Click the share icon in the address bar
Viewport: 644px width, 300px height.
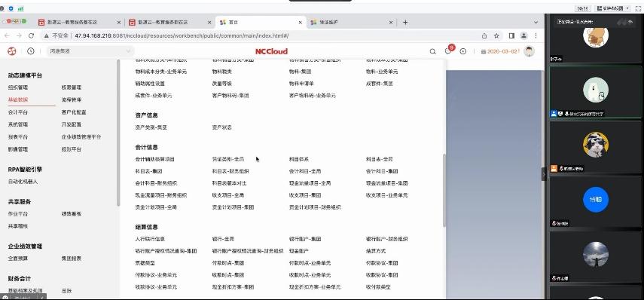(484, 35)
